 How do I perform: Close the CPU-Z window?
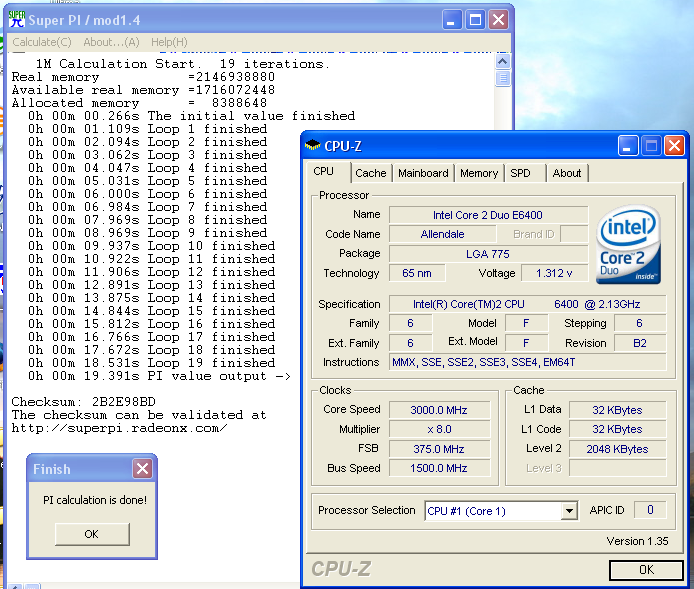click(674, 146)
